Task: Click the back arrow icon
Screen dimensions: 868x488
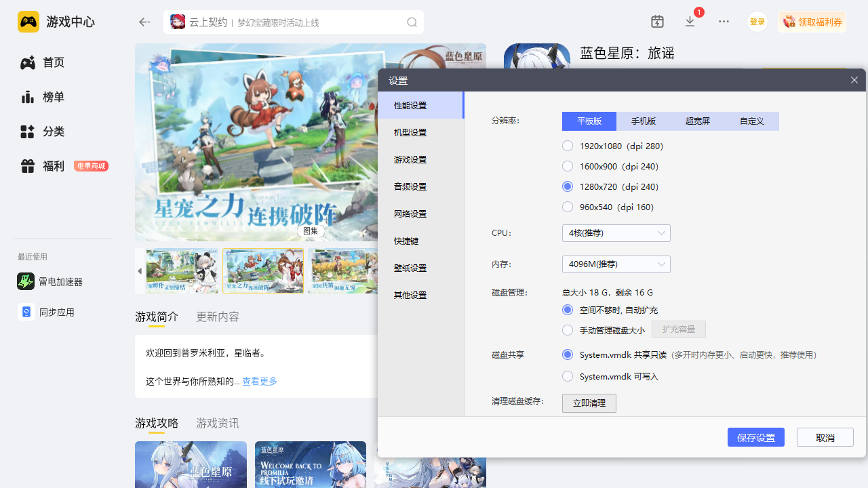Action: point(144,22)
